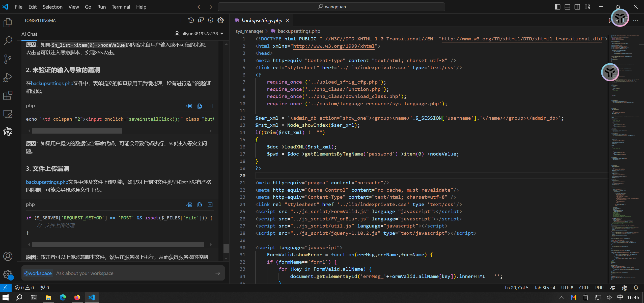Send the chat message arrow

[x=218, y=273]
